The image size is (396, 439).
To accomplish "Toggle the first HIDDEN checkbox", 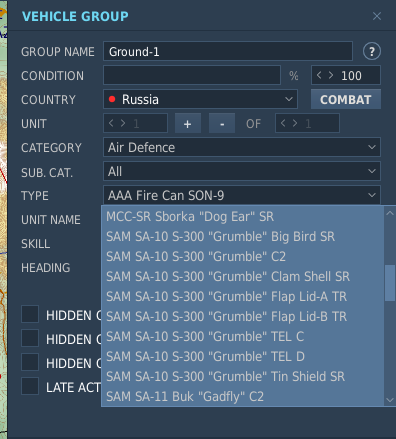I will 30,314.
